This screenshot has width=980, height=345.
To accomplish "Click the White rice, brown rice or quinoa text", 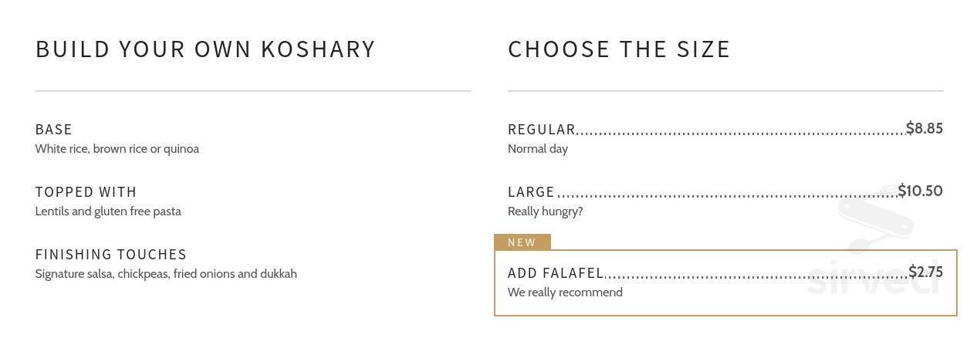I will point(117,149).
